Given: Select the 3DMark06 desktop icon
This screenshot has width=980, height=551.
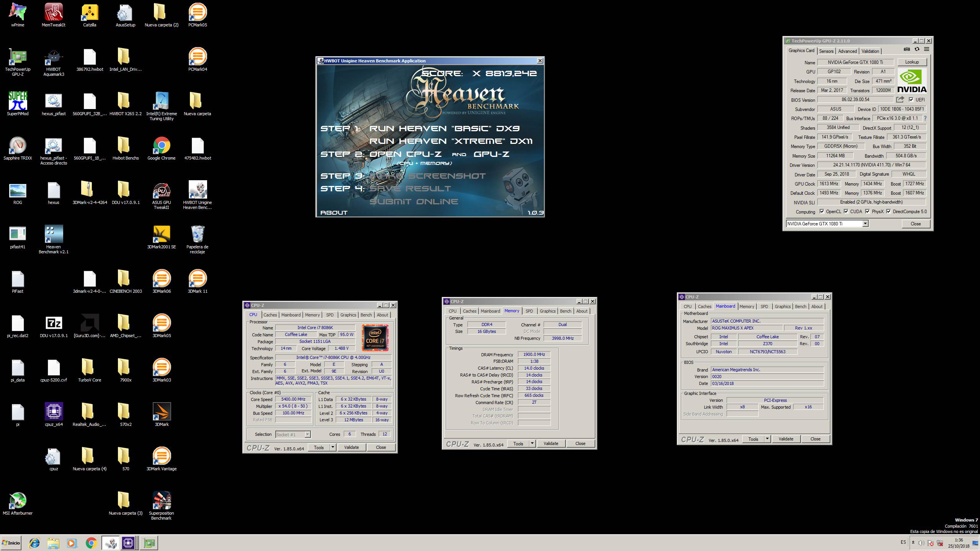Looking at the screenshot, I should tap(162, 281).
